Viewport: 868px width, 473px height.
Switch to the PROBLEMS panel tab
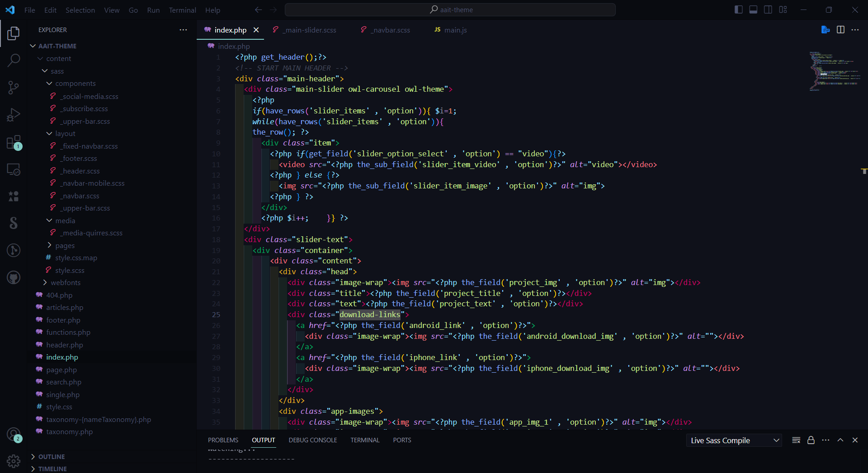pos(223,440)
